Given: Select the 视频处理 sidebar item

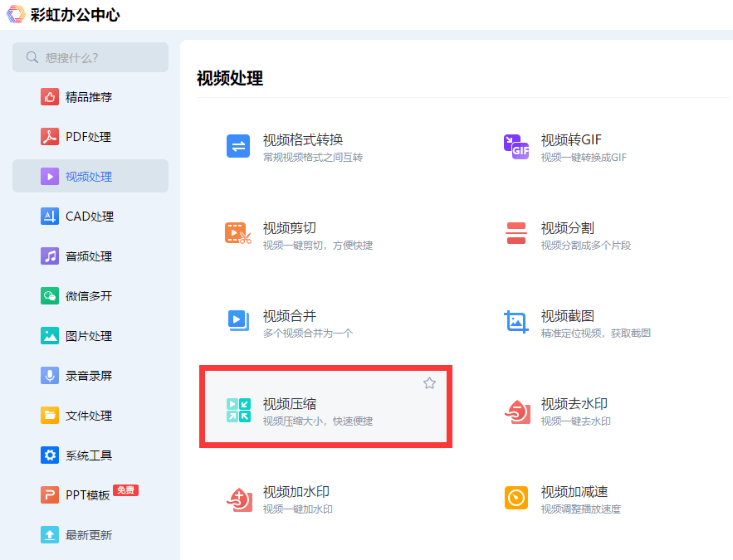Looking at the screenshot, I should [x=90, y=176].
